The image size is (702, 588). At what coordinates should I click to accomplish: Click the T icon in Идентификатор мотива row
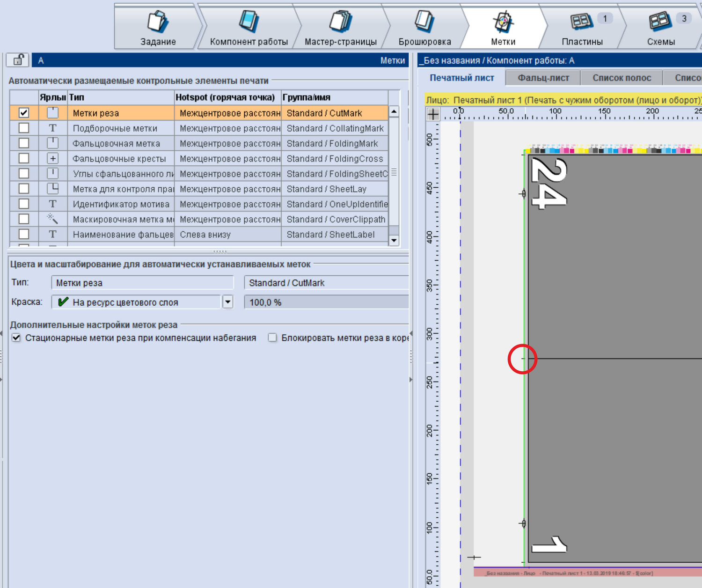(53, 204)
